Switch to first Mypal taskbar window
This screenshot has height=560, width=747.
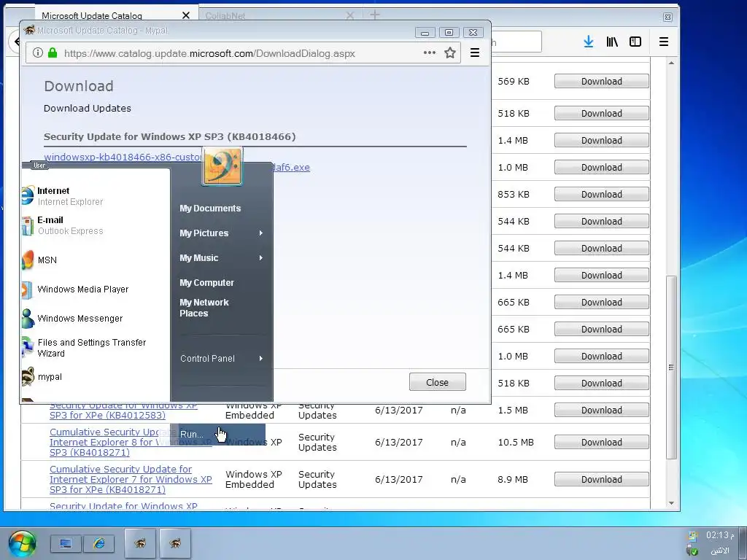point(140,543)
